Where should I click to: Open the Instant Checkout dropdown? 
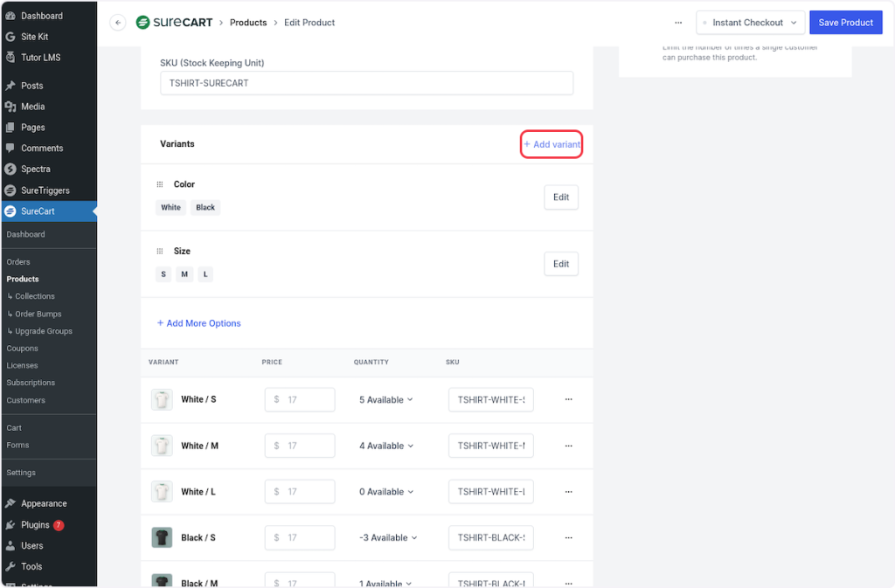[x=750, y=23]
